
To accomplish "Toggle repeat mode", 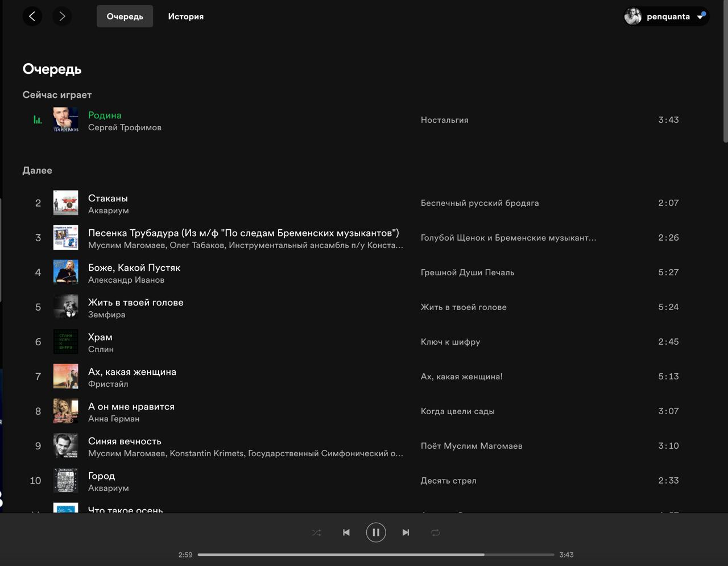I will [435, 532].
